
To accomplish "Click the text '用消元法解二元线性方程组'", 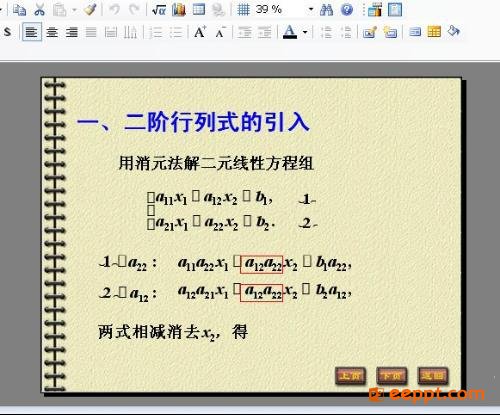I will pyautogui.click(x=216, y=163).
